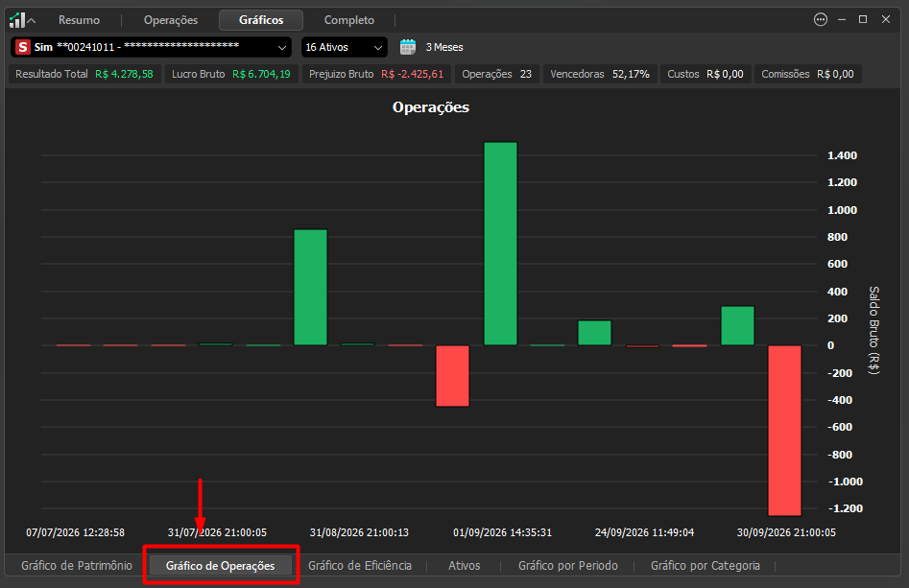
Task: Open the Gráfico por Categoria tab
Action: (x=705, y=565)
